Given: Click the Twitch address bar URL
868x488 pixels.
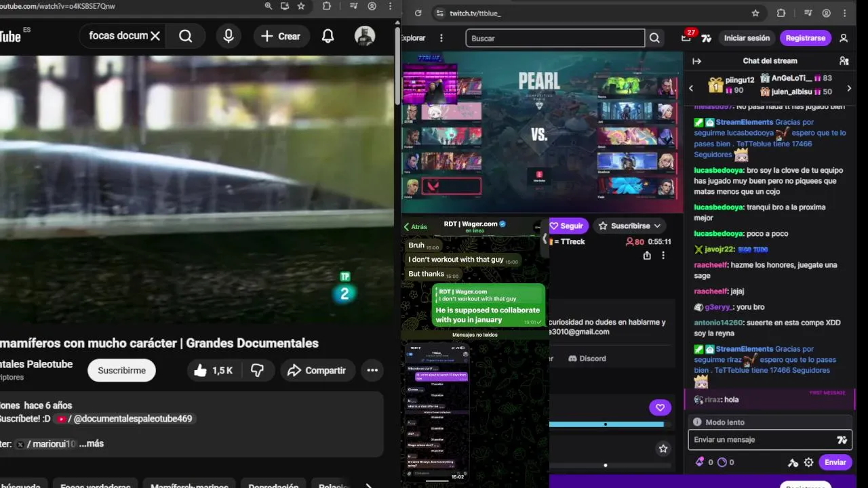Looking at the screenshot, I should pyautogui.click(x=475, y=14).
